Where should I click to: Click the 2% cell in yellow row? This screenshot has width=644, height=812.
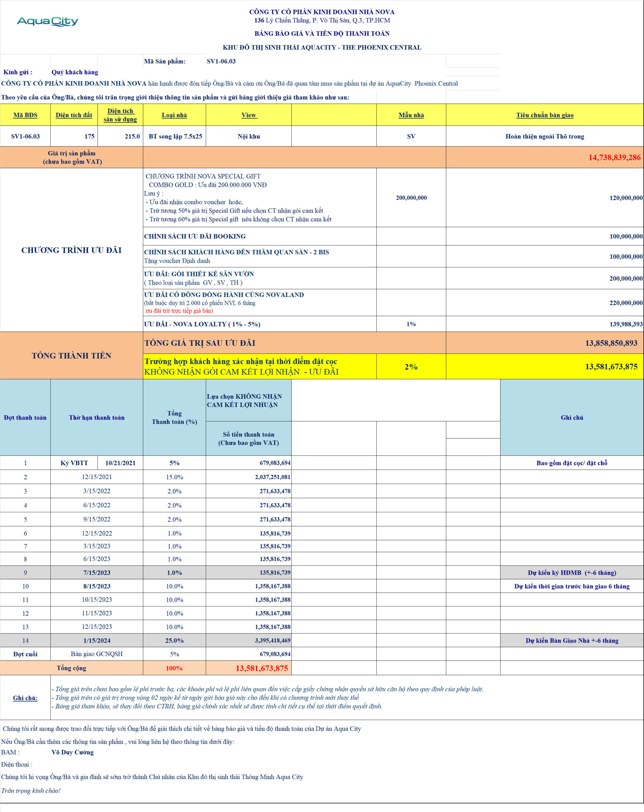tap(411, 367)
